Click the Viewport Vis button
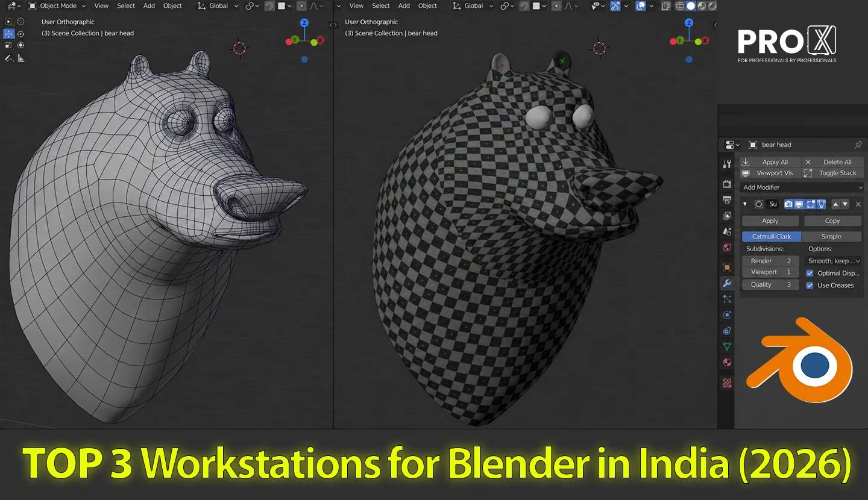868x500 pixels. click(x=771, y=173)
